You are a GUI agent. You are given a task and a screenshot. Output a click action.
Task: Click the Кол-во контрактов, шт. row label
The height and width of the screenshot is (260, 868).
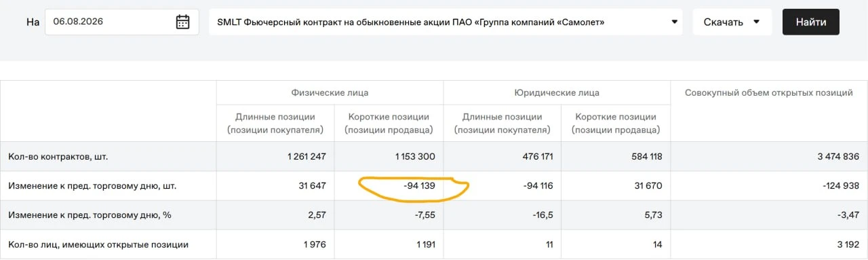(58, 156)
